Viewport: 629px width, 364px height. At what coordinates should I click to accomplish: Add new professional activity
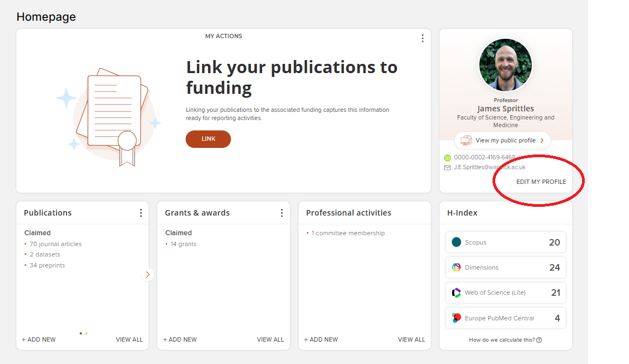[321, 339]
